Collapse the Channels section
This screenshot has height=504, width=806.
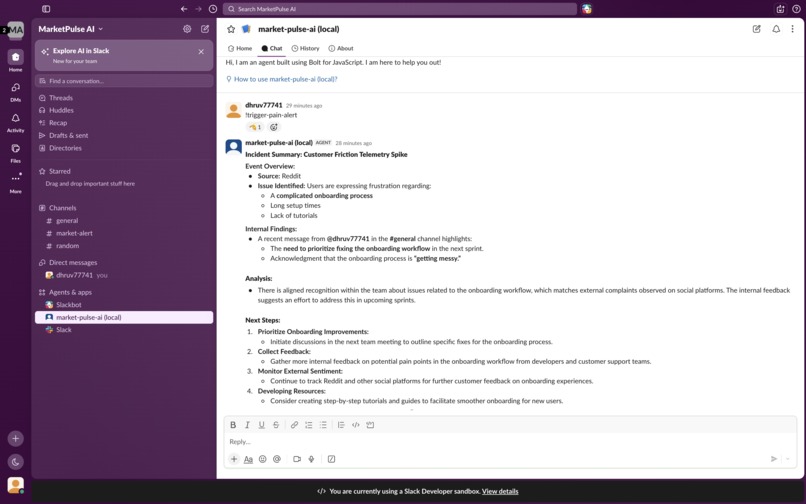coord(62,208)
